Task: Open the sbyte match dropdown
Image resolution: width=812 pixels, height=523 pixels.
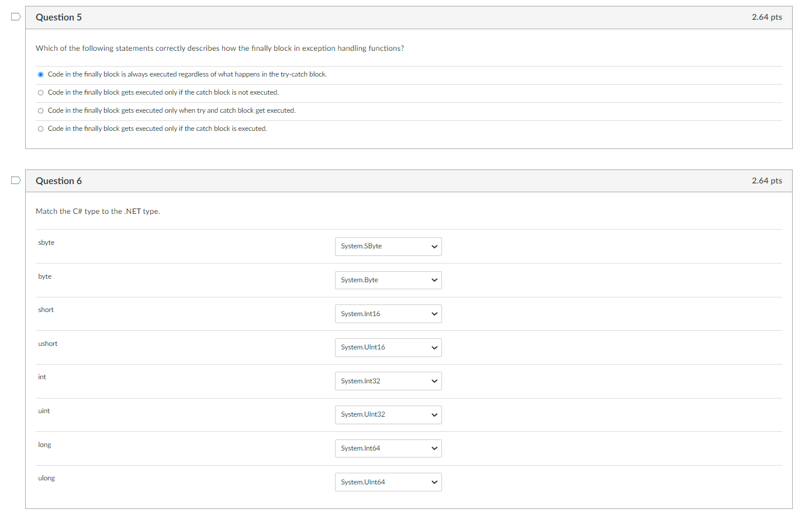Action: (x=388, y=247)
